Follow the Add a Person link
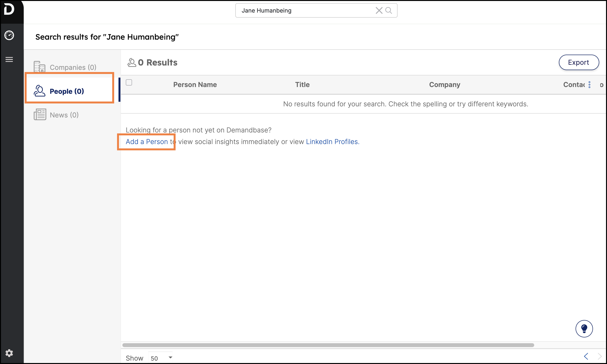This screenshot has width=607, height=364. pos(147,142)
